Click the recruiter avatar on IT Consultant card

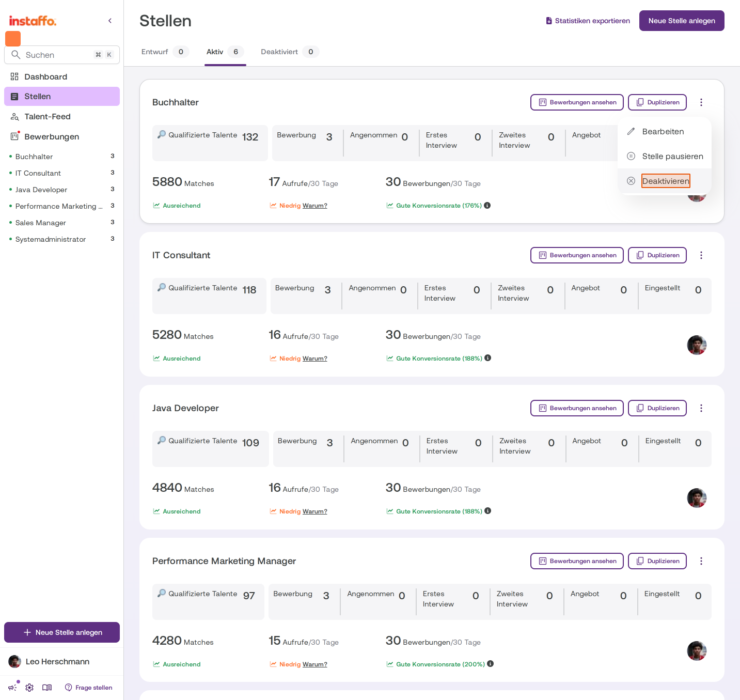tap(697, 345)
